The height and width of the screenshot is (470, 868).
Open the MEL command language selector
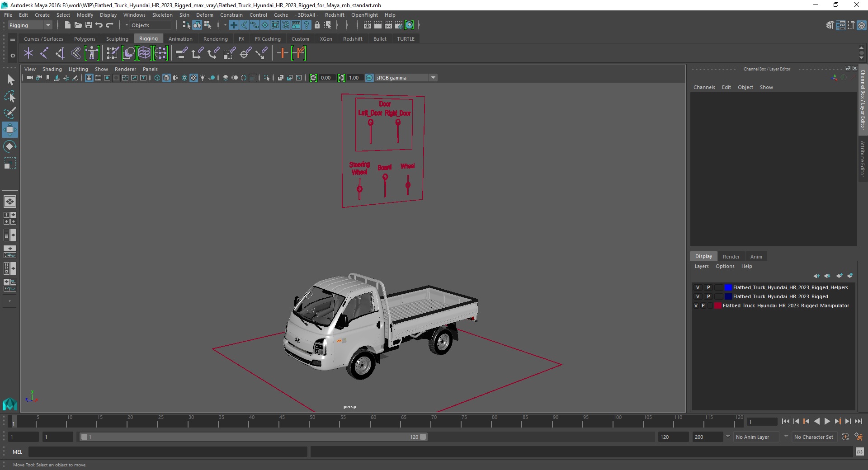(17, 451)
